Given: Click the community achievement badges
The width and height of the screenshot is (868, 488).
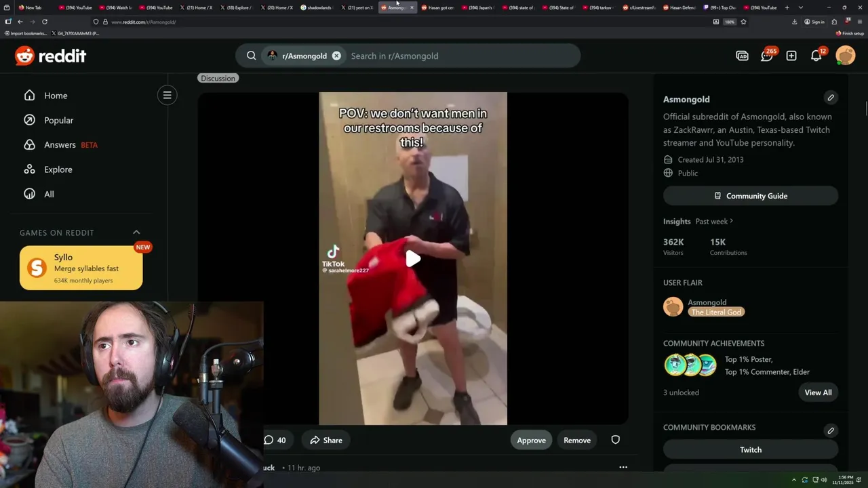Looking at the screenshot, I should (x=690, y=365).
